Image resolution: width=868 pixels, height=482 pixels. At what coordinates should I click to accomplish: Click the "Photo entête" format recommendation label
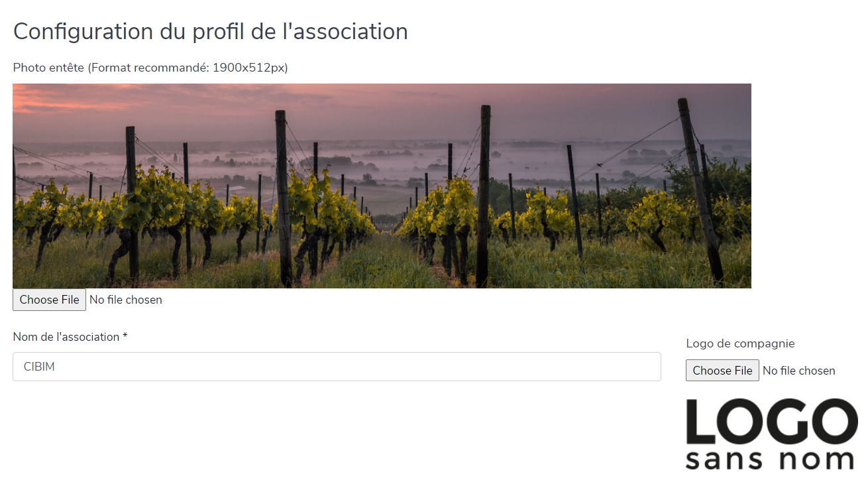click(x=150, y=68)
